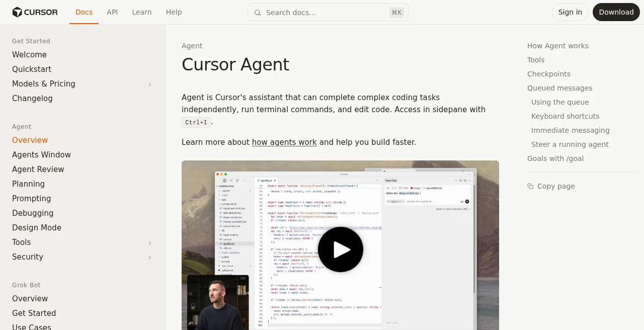The image size is (644, 330).
Task: Jump to Tools section in contents
Action: [x=536, y=60]
